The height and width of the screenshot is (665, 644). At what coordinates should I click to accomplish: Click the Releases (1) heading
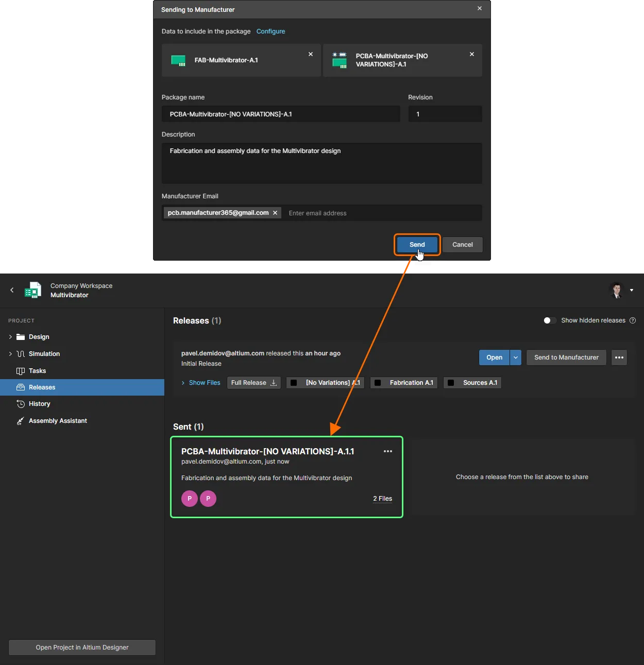coord(197,320)
